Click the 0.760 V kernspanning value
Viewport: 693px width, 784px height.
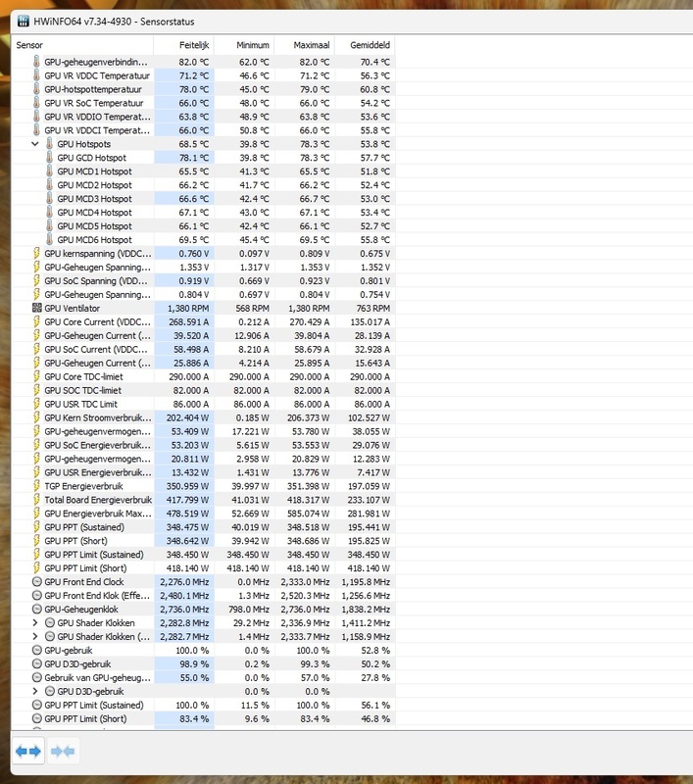tap(194, 254)
